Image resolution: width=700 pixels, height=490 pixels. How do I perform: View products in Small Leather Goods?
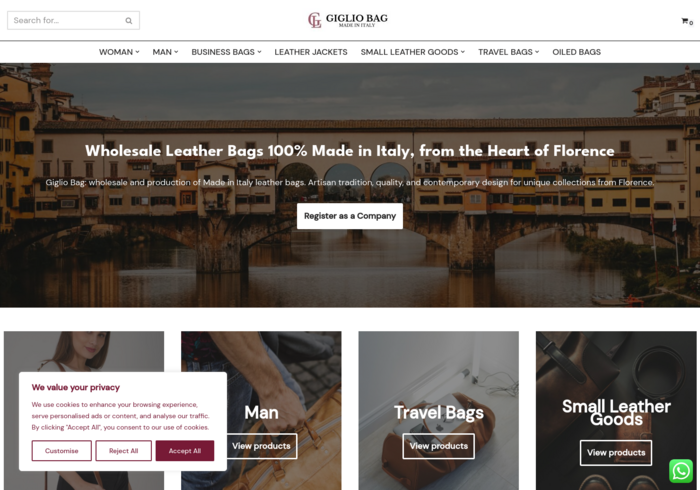(x=616, y=453)
